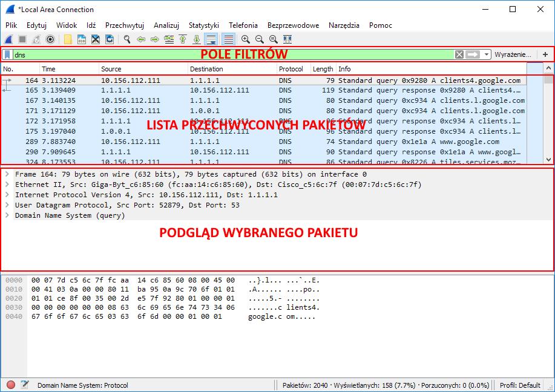Click packet list scrollbar up arrow
The width and height of the screenshot is (555, 392).
[548, 68]
